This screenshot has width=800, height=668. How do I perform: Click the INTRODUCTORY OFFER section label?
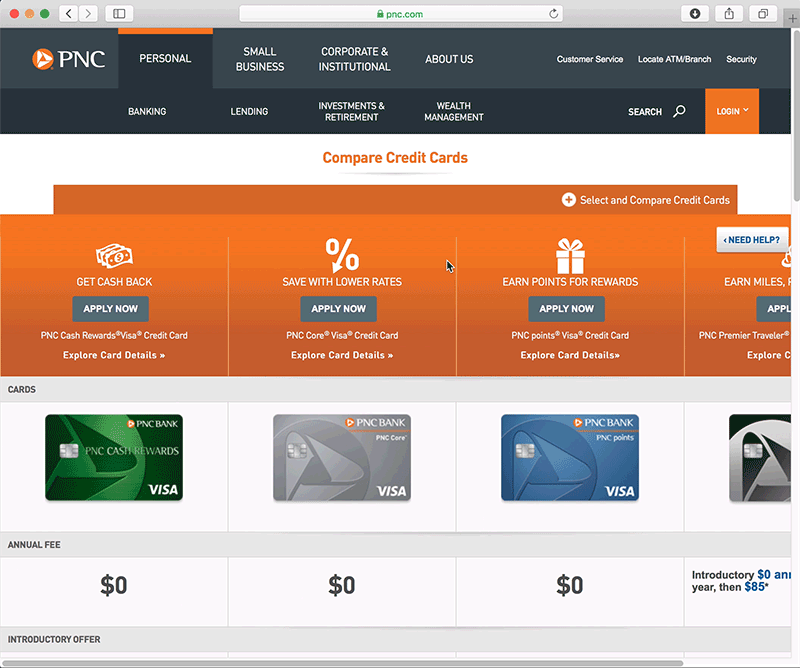point(54,639)
